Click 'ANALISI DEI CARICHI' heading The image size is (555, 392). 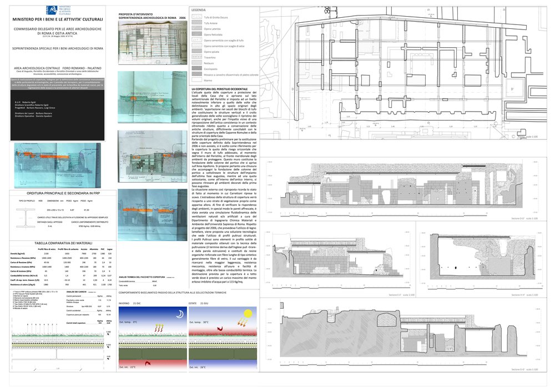[x=77, y=292]
